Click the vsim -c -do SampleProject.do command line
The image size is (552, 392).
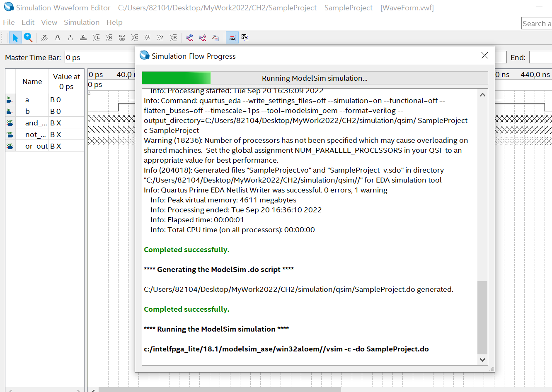tap(286, 349)
